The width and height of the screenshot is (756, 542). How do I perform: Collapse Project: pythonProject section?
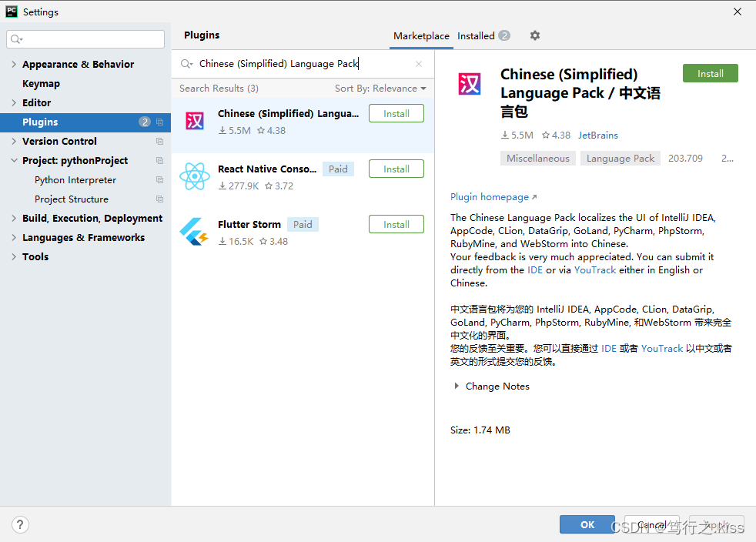(x=14, y=161)
